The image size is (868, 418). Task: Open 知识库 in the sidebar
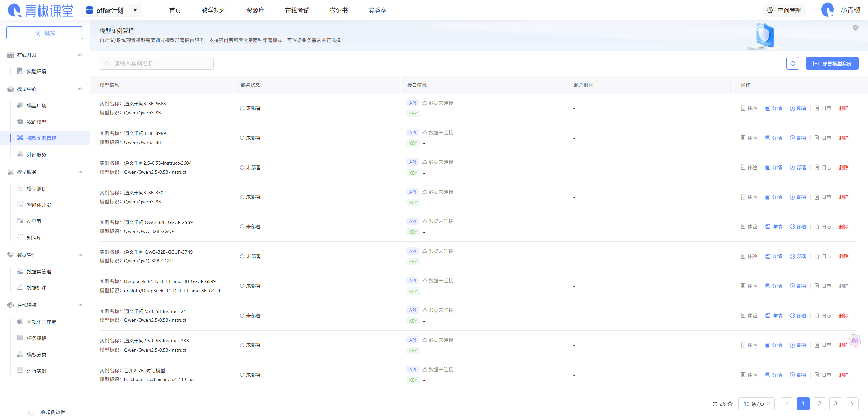tap(34, 238)
